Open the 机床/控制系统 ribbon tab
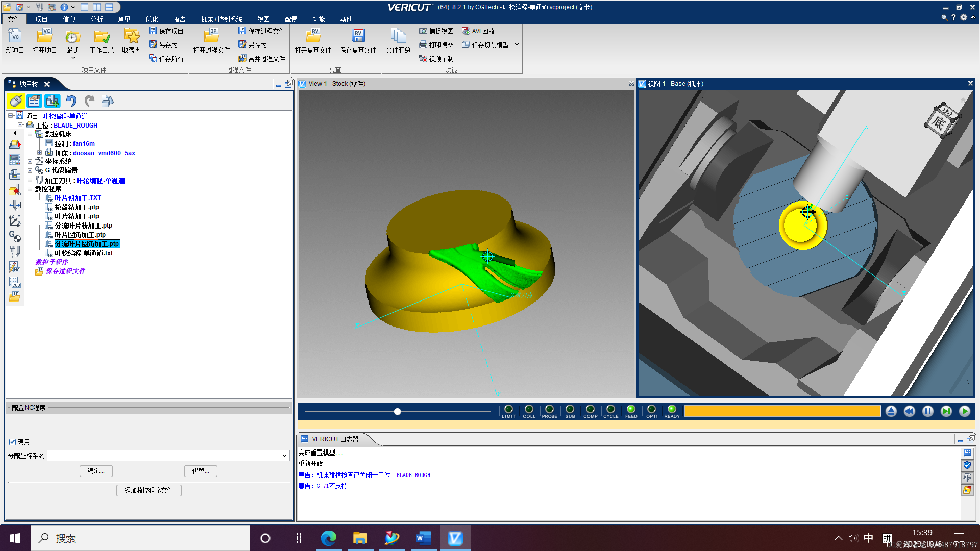980x551 pixels. 222,19
